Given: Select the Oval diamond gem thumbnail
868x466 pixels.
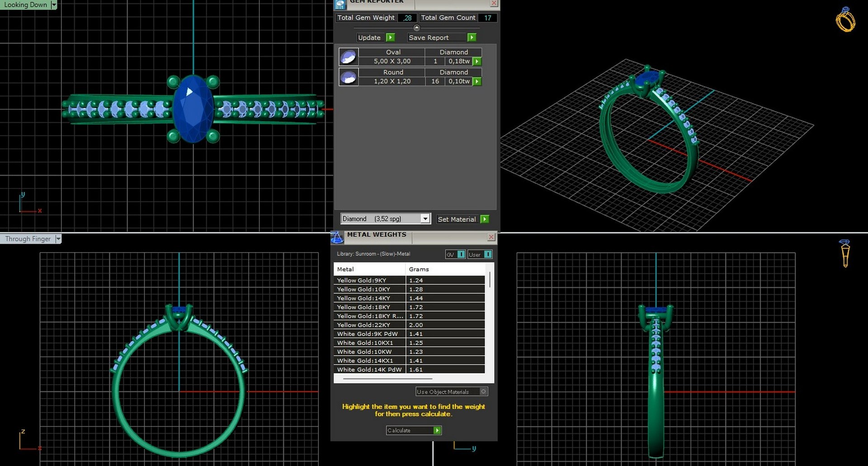Looking at the screenshot, I should coord(349,57).
